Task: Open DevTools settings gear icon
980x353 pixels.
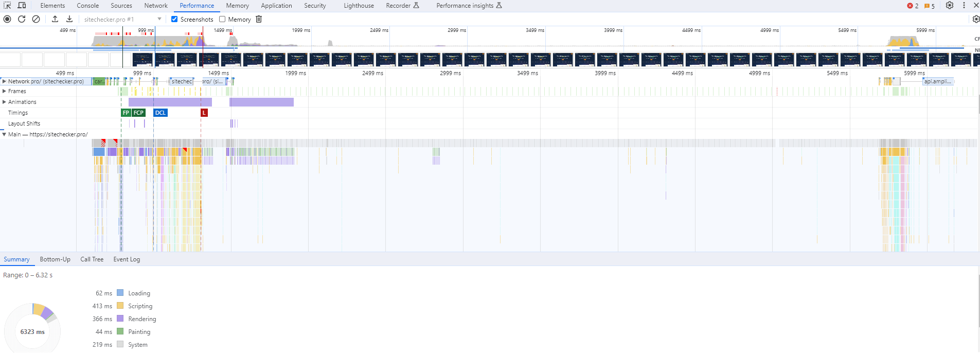Action: 950,6
